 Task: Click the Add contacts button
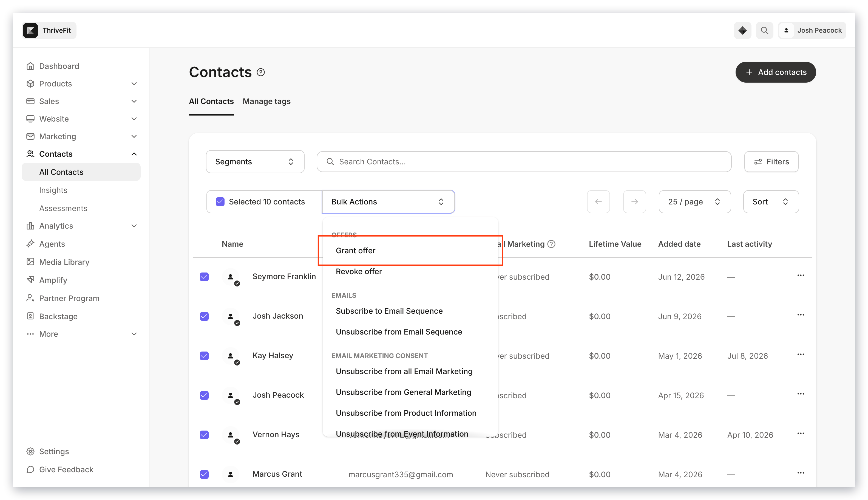[x=775, y=72]
